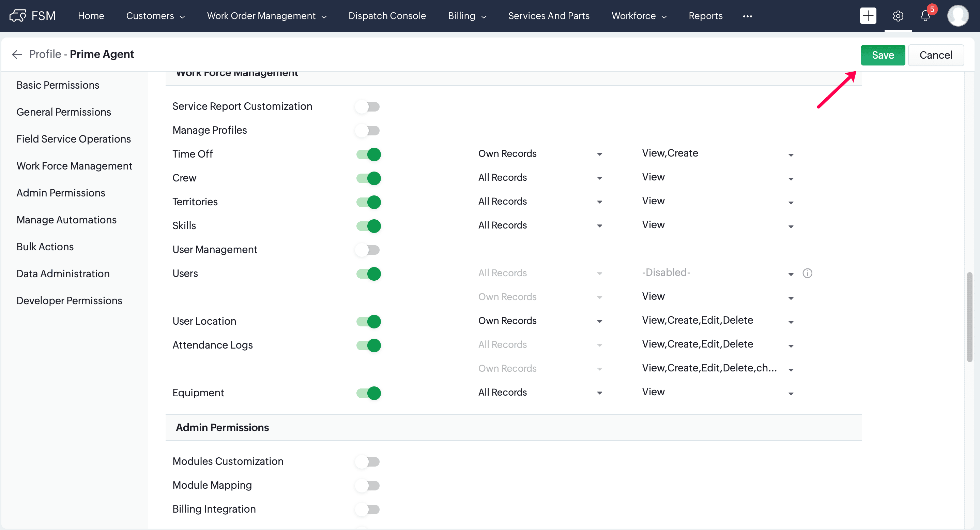980x530 pixels.
Task: Open the settings gear icon
Action: point(898,16)
